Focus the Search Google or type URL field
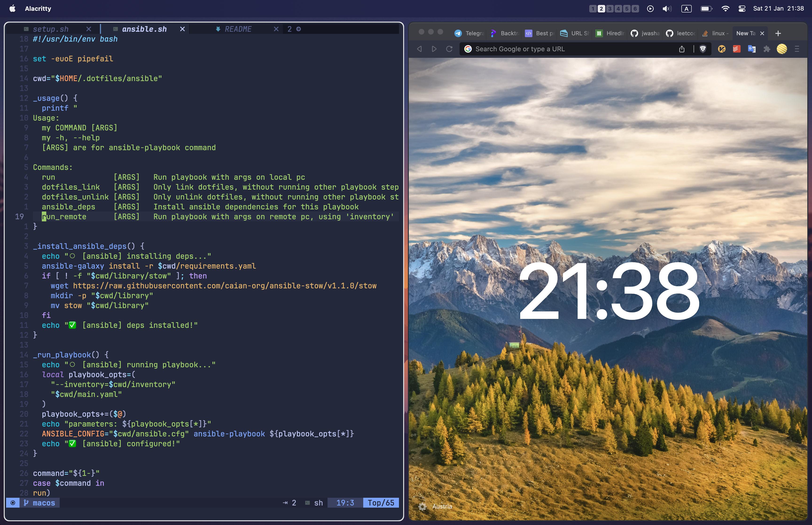Screen dimensions: 812x525 tap(566, 49)
